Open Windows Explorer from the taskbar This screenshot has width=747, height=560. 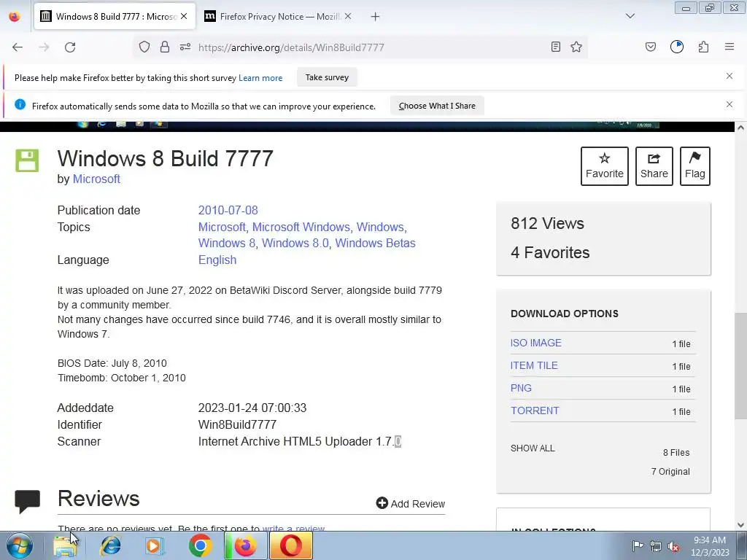65,545
